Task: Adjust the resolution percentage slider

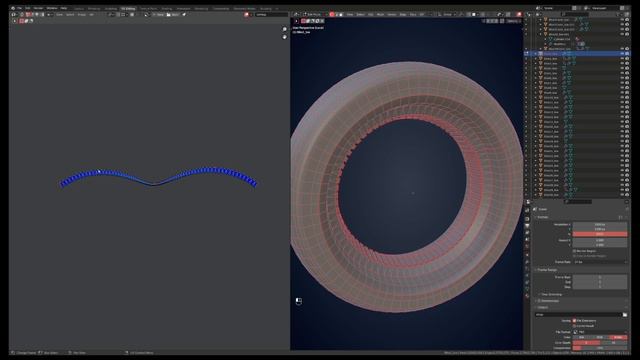Action: 600,234
